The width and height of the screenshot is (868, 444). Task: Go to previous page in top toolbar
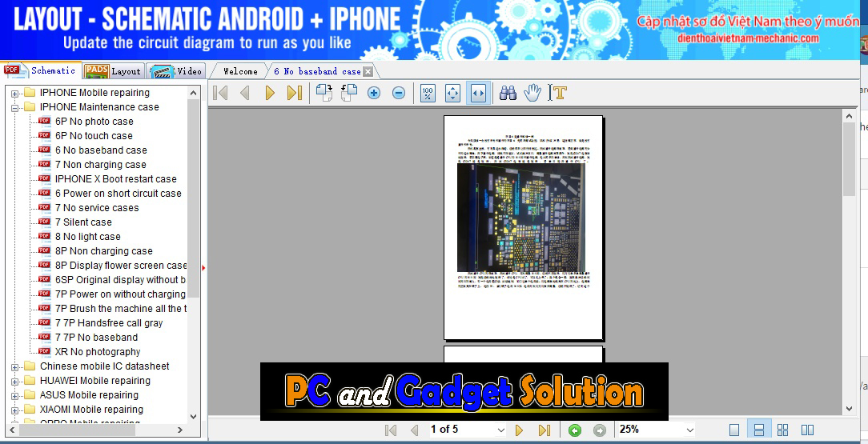point(245,93)
